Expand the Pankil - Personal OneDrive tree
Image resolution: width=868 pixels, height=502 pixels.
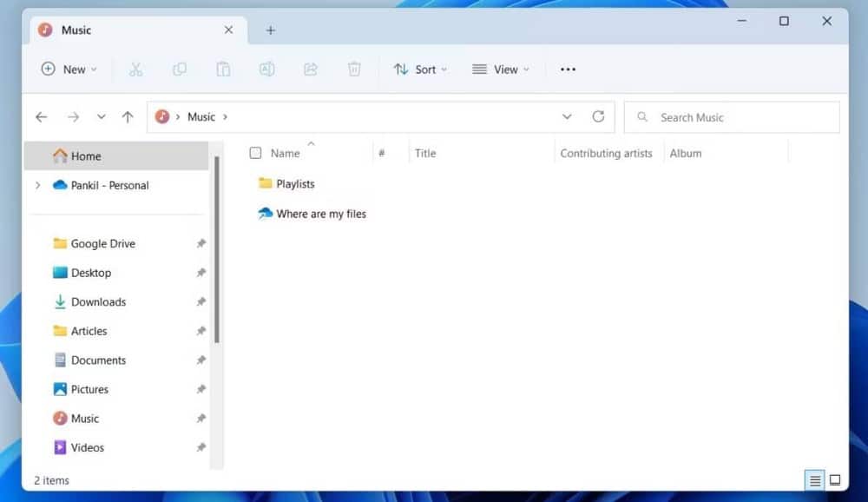pos(36,185)
